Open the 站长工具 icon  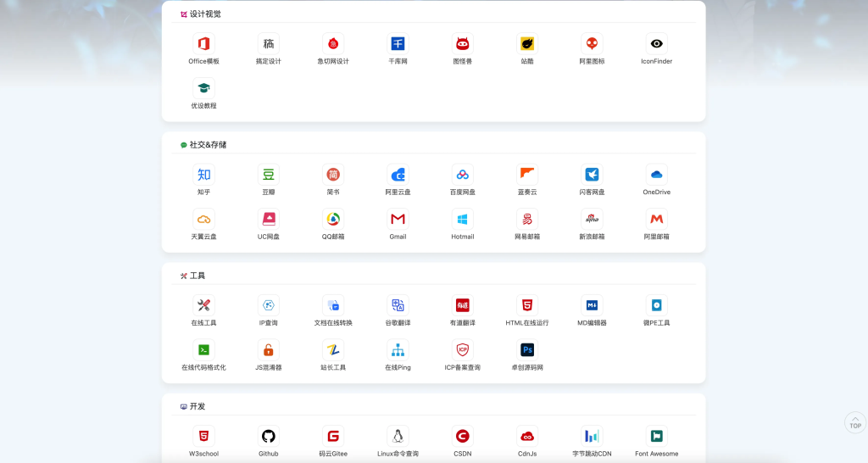(x=333, y=349)
